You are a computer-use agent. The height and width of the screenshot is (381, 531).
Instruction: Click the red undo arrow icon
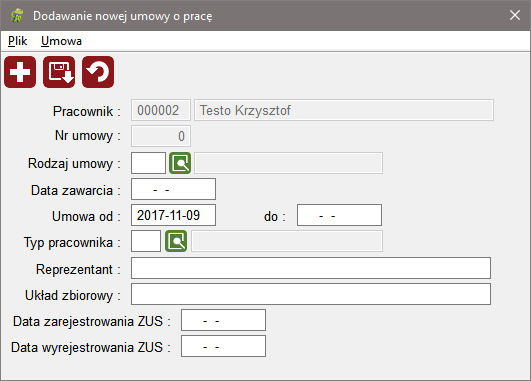coord(98,72)
